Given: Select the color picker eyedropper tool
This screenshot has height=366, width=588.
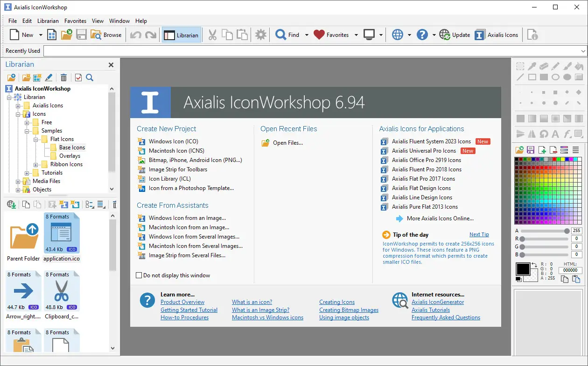Looking at the screenshot, I should click(532, 66).
